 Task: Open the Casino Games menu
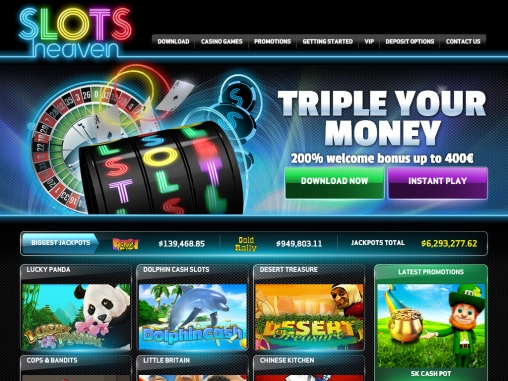click(x=222, y=42)
